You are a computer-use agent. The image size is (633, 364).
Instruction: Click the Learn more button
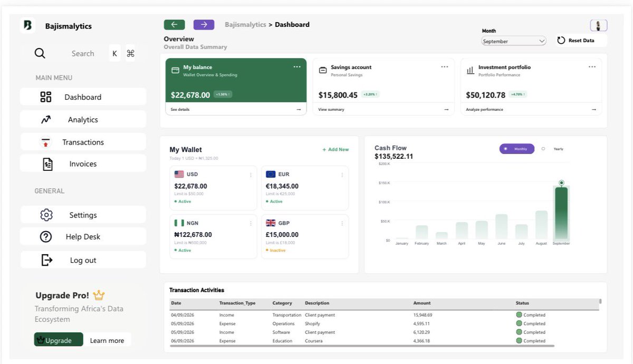[107, 340]
